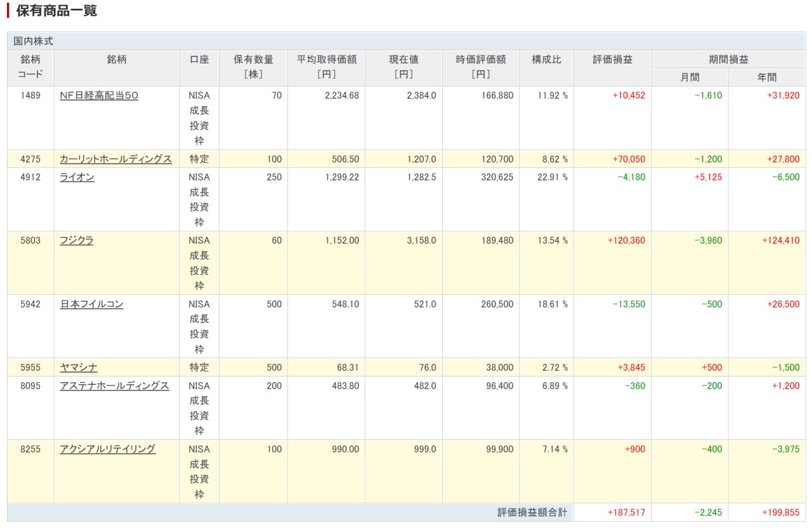This screenshot has width=812, height=528.
Task: Open the NF日経高配当50 stock link
Action: (x=98, y=96)
